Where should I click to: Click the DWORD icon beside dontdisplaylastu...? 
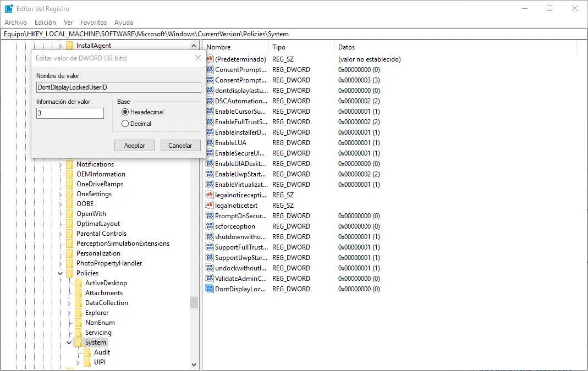pyautogui.click(x=210, y=90)
